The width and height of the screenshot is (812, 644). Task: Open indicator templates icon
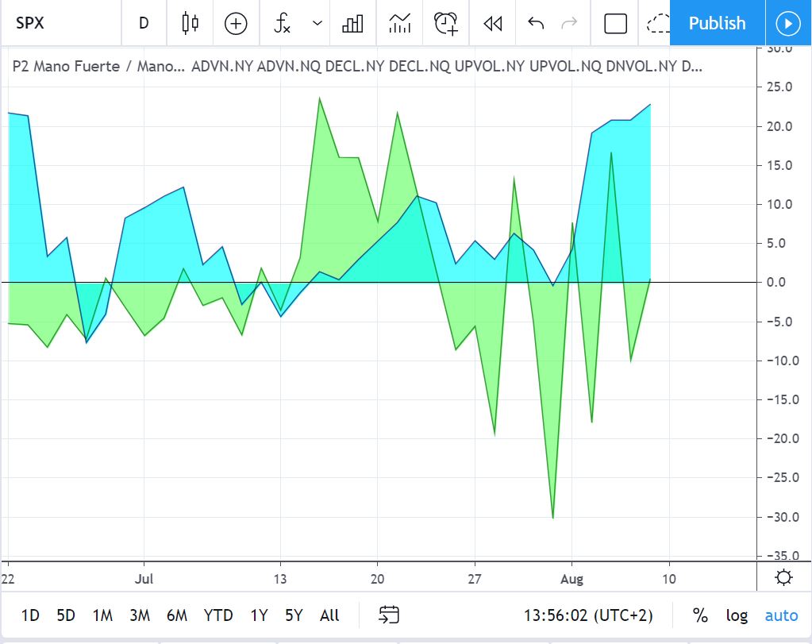pos(400,23)
